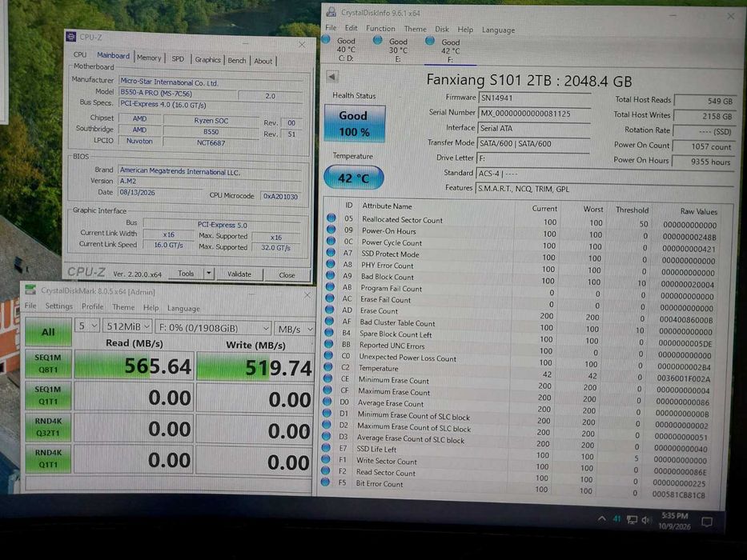Image resolution: width=747 pixels, height=560 pixels.
Task: Click status orb of Power Cycle Count row
Action: 331,241
